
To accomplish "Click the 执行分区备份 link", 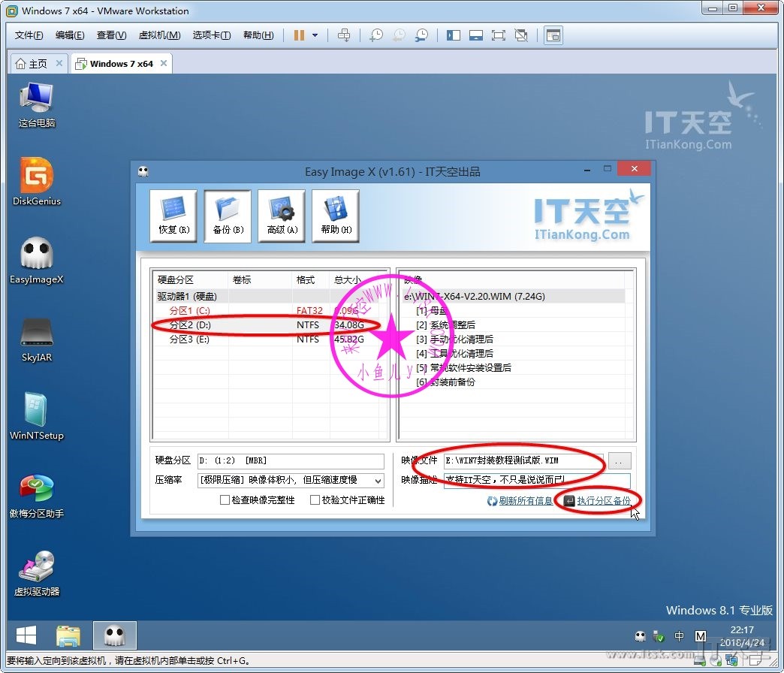I will [603, 501].
